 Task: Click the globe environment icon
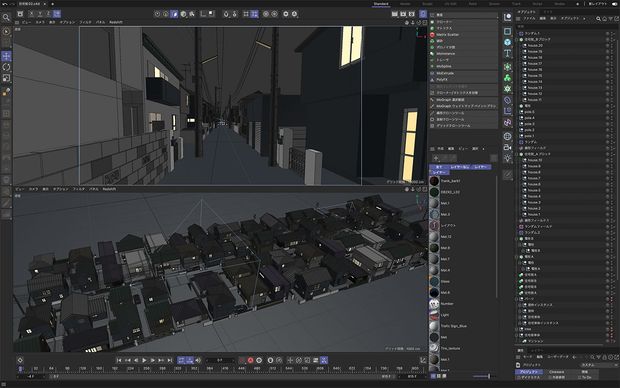(x=508, y=136)
